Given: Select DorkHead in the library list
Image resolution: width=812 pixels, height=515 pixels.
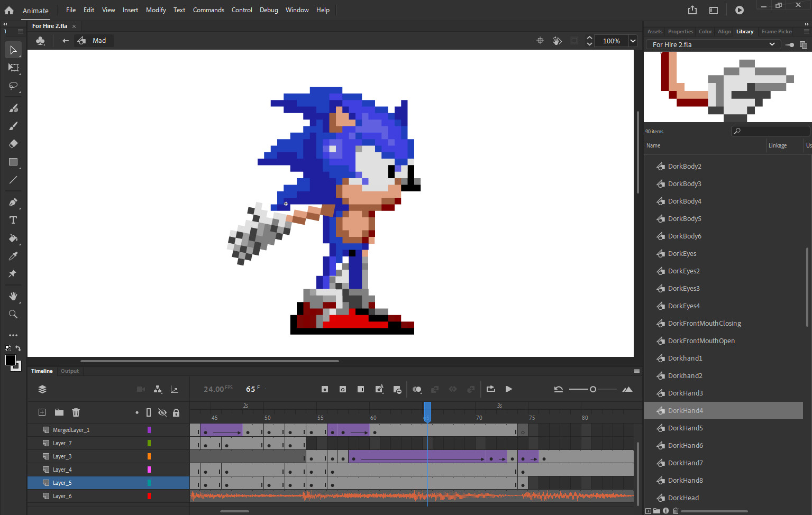Looking at the screenshot, I should point(684,498).
